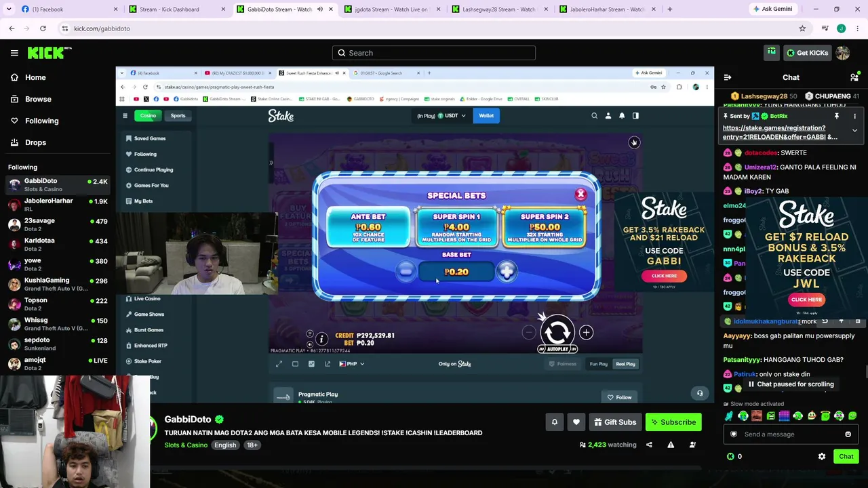Open the Kick treasure chest icon
Image resolution: width=868 pixels, height=488 pixels.
771,52
